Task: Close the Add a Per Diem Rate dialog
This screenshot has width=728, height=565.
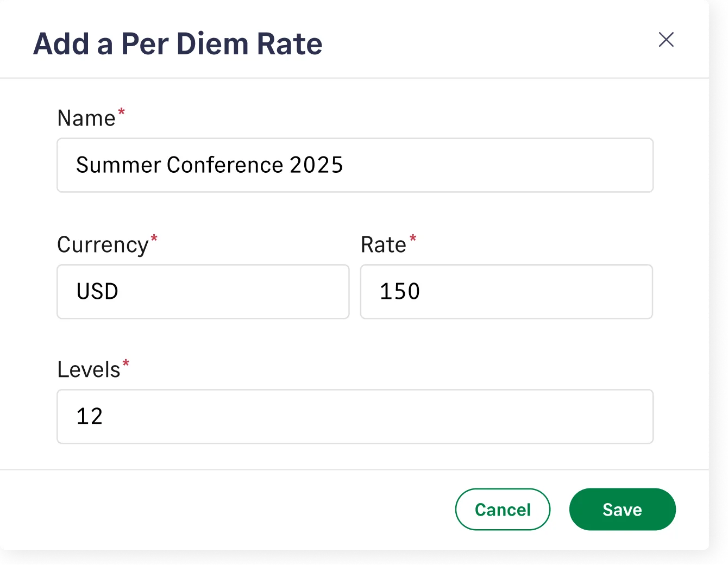Action: coord(666,40)
